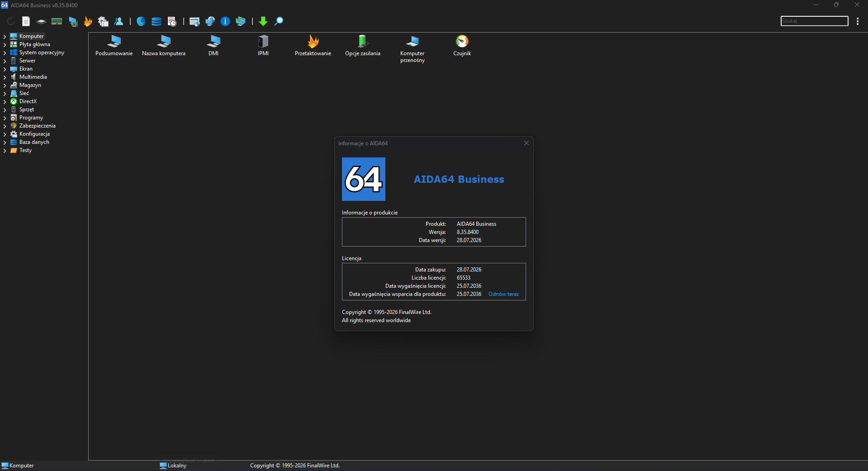The height and width of the screenshot is (471, 868).
Task: Expand the Sieć tree node
Action: point(5,94)
